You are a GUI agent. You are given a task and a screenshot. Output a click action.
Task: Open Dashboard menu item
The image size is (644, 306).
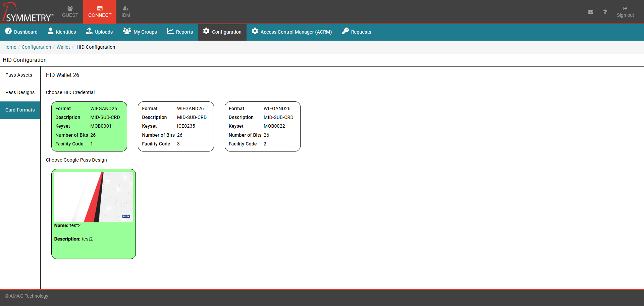21,32
